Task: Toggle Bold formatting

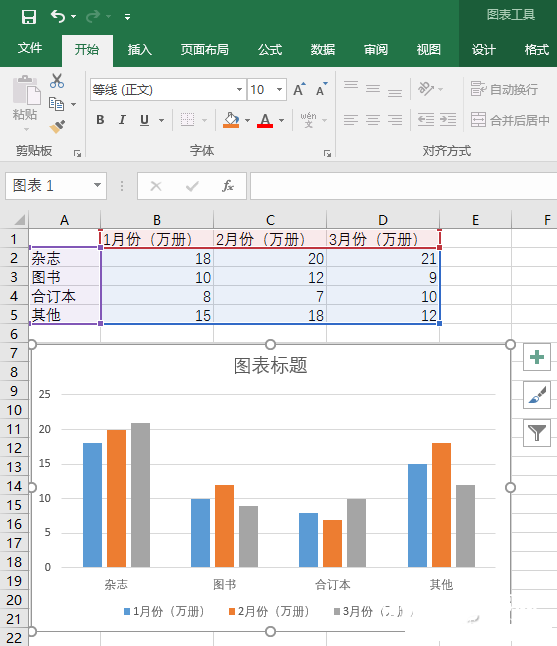Action: (100, 120)
